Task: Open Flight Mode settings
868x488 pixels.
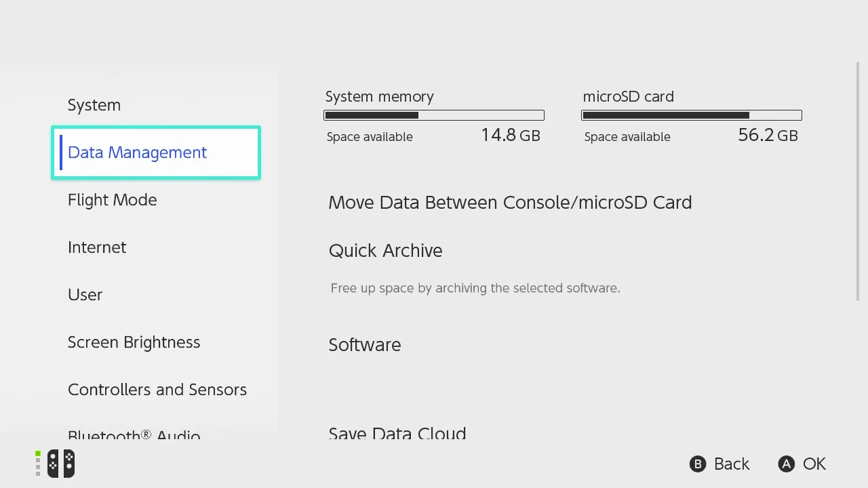Action: pyautogui.click(x=113, y=200)
